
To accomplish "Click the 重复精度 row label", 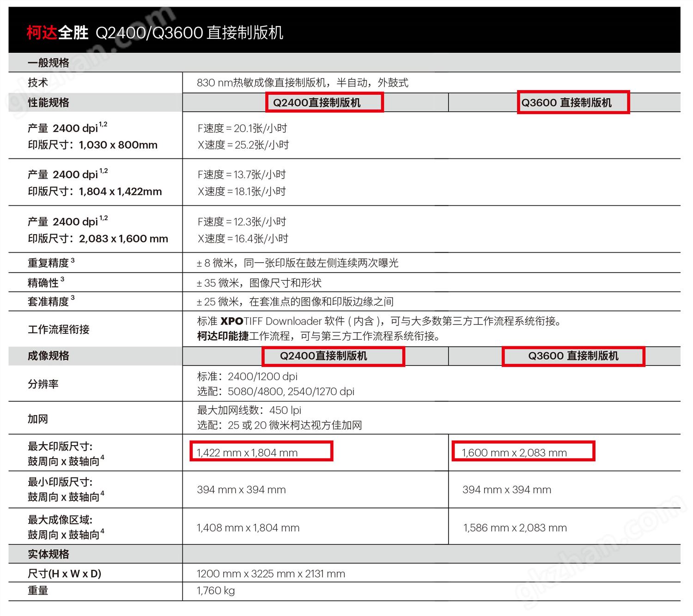I will [x=51, y=263].
